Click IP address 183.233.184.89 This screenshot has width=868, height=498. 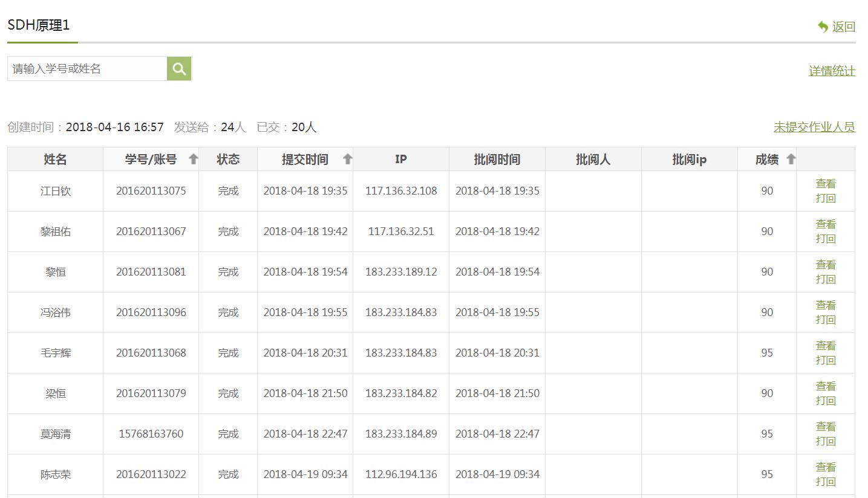pos(401,434)
